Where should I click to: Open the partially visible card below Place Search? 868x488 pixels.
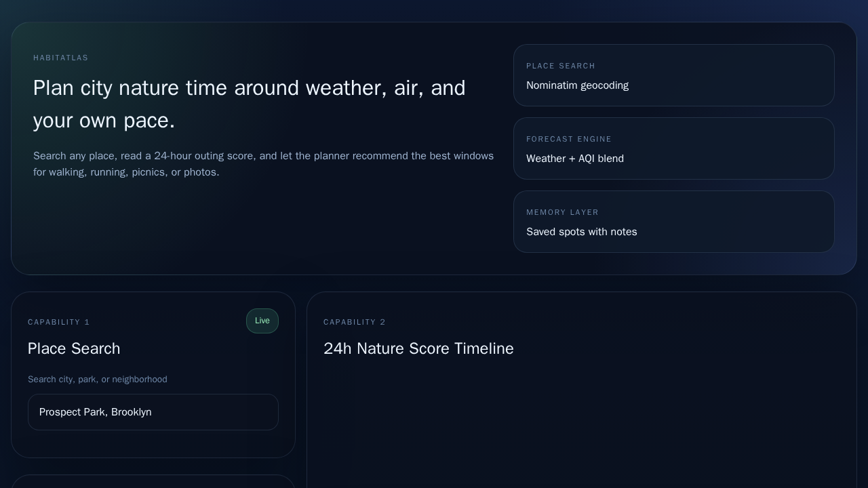click(153, 483)
